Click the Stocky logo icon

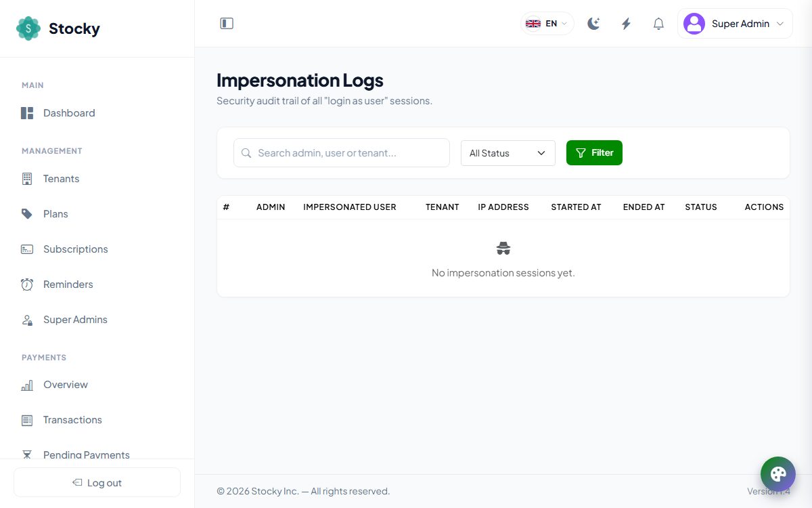28,28
